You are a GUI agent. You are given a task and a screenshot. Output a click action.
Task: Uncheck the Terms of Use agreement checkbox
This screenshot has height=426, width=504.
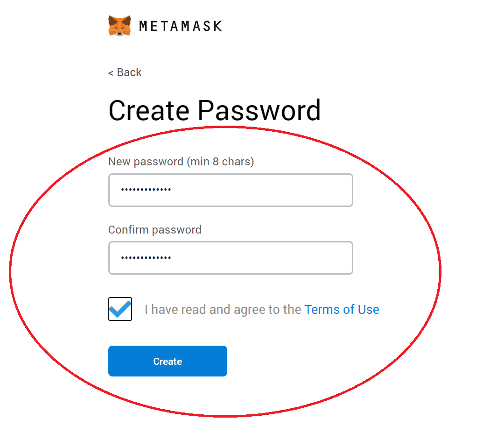point(120,309)
